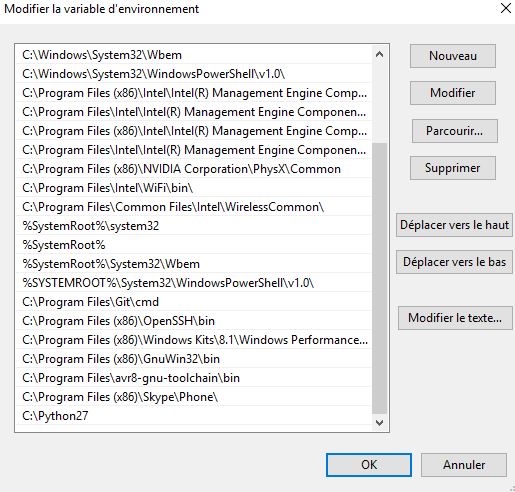Cancel with the Annuler button
Screen dimensions: 515x492
pos(464,465)
